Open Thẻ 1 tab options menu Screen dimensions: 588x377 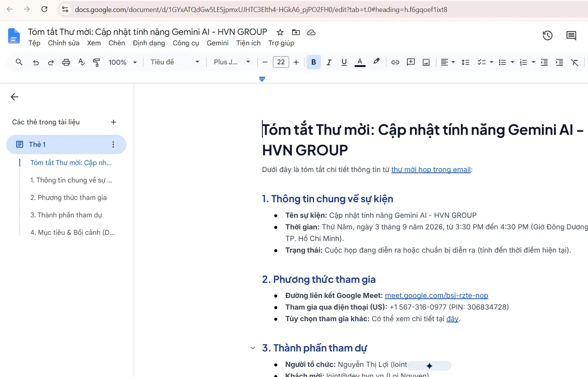click(113, 145)
